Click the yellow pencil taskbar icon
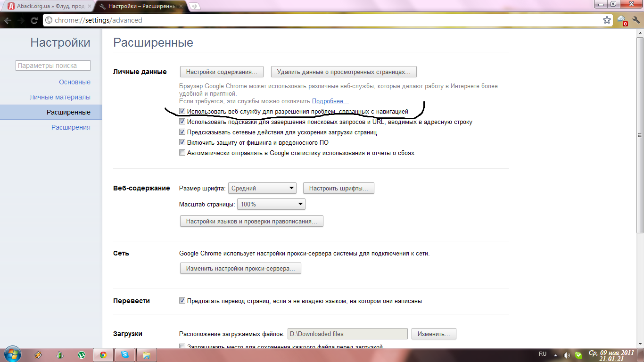644x362 pixels. (x=38, y=355)
